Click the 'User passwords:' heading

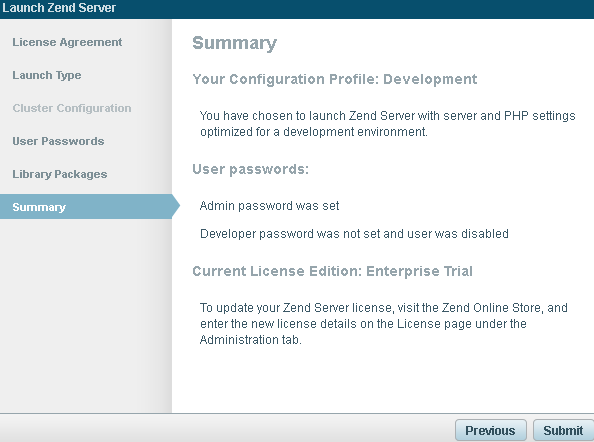250,169
